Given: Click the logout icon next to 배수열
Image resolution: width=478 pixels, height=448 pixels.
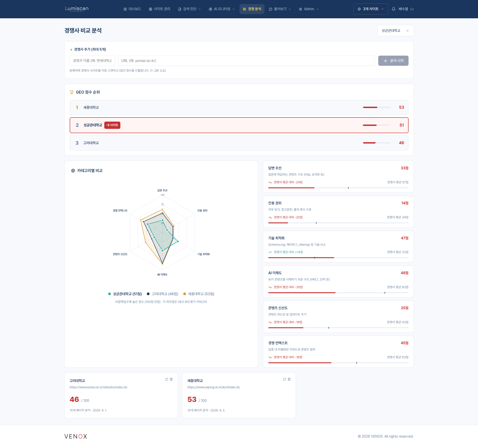Looking at the screenshot, I should pyautogui.click(x=412, y=9).
